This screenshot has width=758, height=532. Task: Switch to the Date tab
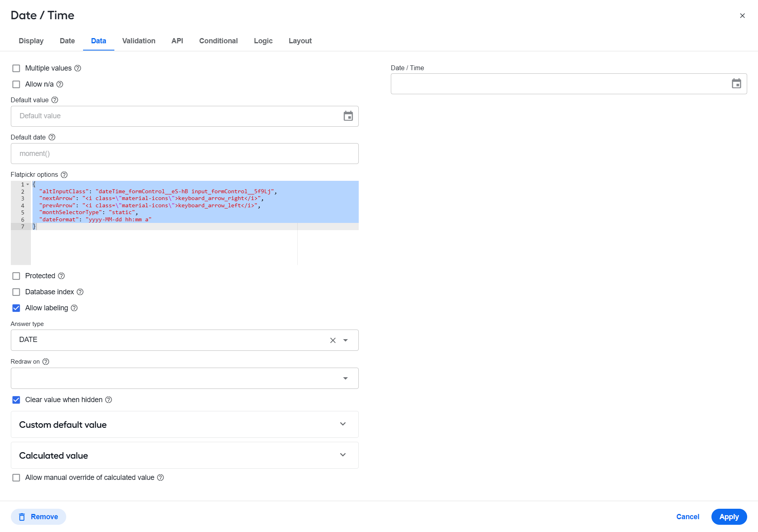click(67, 41)
